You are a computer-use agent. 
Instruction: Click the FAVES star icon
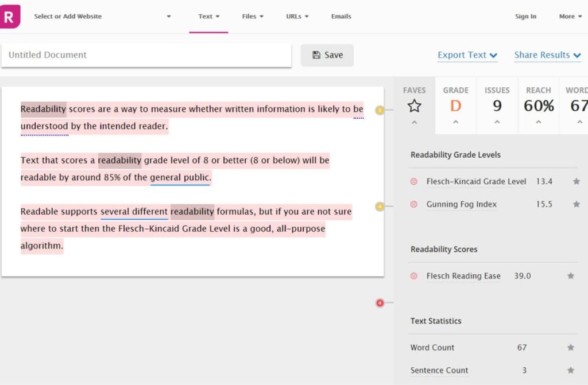pyautogui.click(x=414, y=104)
